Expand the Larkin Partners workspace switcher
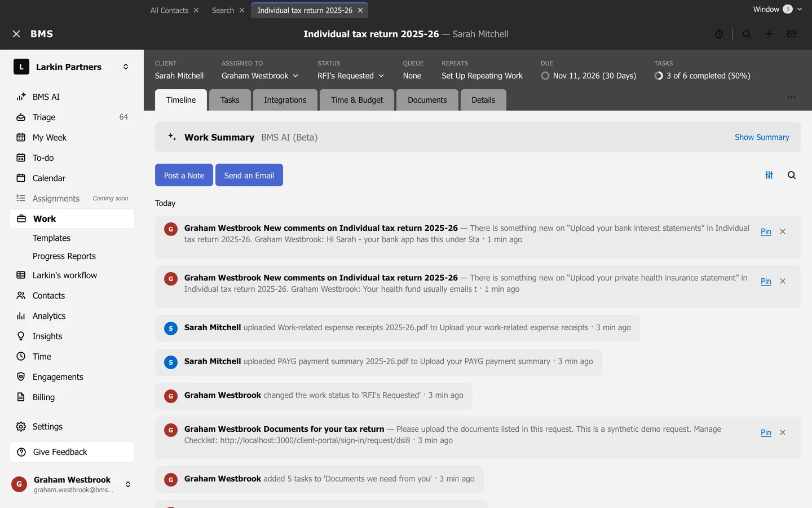Screen dimensions: 812x508 pos(126,67)
